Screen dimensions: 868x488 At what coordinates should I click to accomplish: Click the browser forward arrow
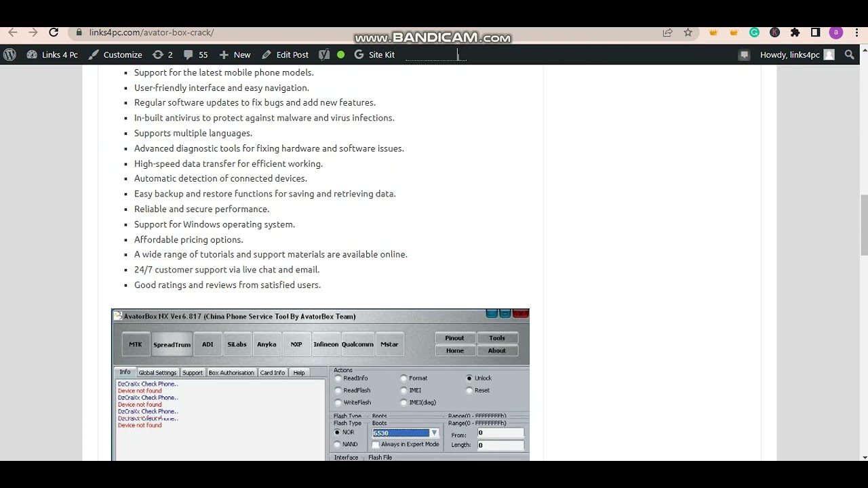(33, 32)
